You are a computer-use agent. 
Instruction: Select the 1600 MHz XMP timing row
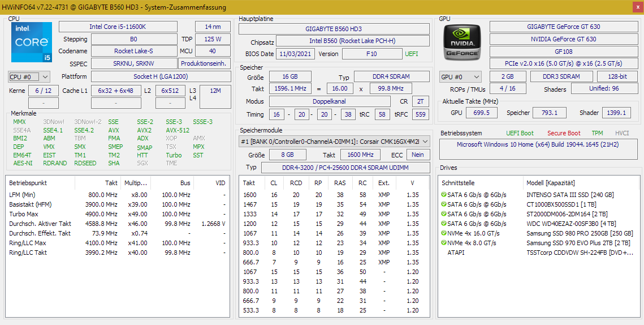point(334,195)
